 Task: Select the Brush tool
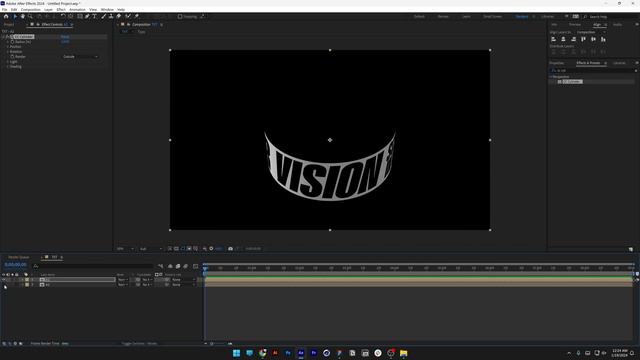pyautogui.click(x=103, y=16)
